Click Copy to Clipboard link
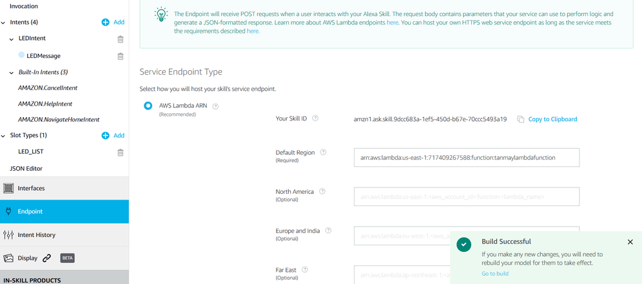 point(552,119)
